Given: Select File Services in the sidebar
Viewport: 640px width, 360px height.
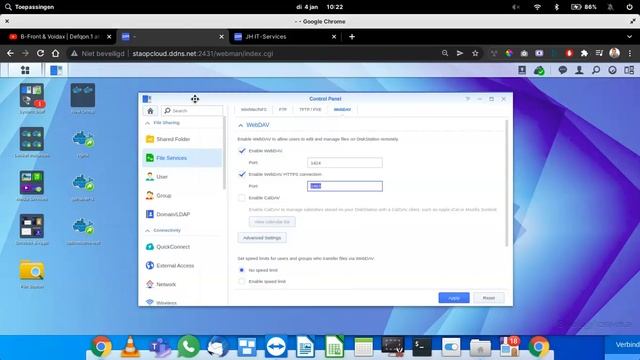Looking at the screenshot, I should (x=182, y=158).
